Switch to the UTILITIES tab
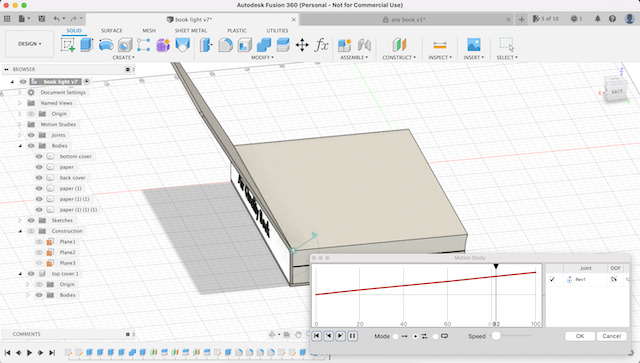 (x=277, y=31)
